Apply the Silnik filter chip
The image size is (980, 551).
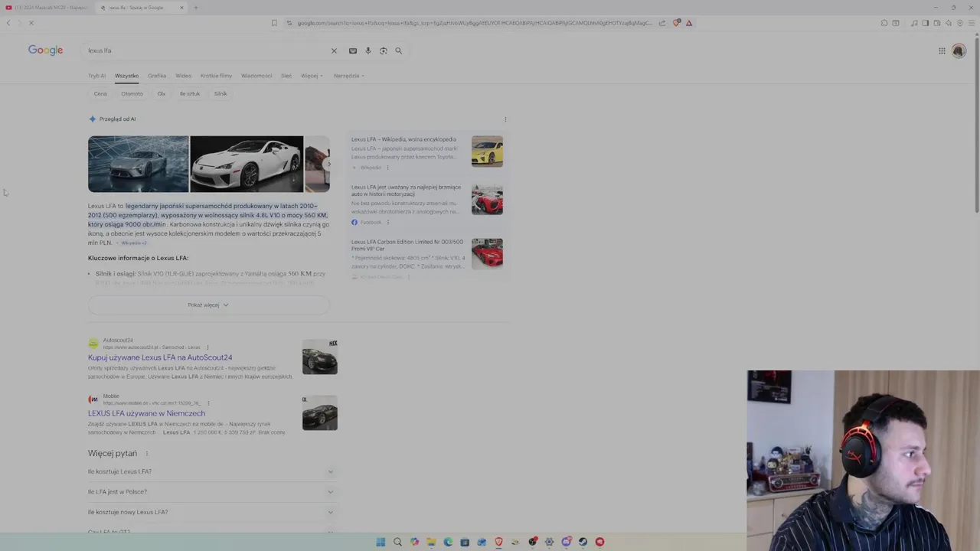coord(220,93)
